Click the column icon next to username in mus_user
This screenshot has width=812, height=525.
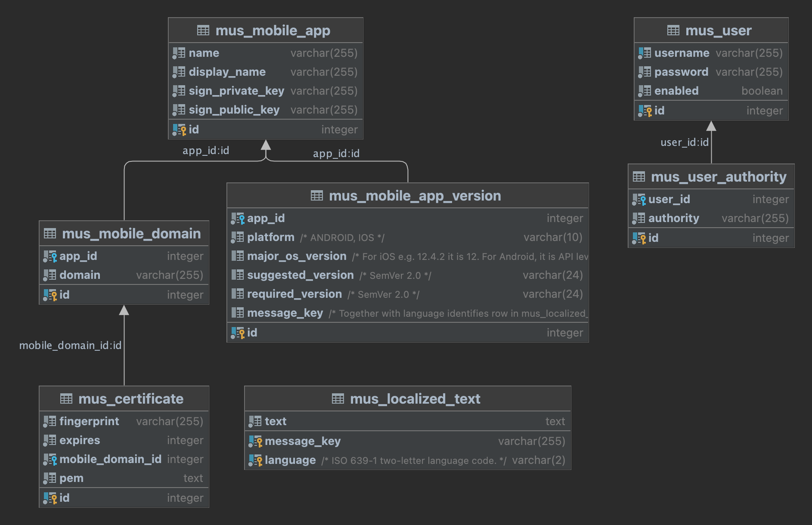(644, 52)
